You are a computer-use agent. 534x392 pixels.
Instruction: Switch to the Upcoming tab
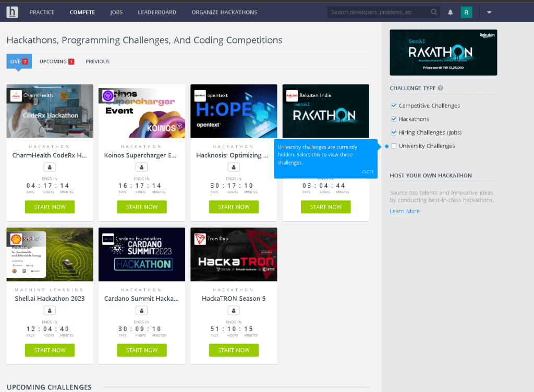56,62
